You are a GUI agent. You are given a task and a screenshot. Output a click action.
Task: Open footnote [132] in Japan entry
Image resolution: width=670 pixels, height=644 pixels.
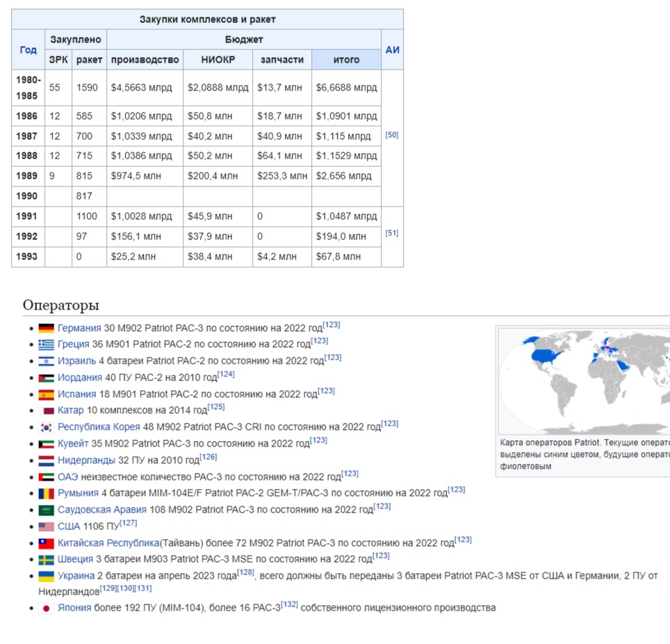pos(289,604)
